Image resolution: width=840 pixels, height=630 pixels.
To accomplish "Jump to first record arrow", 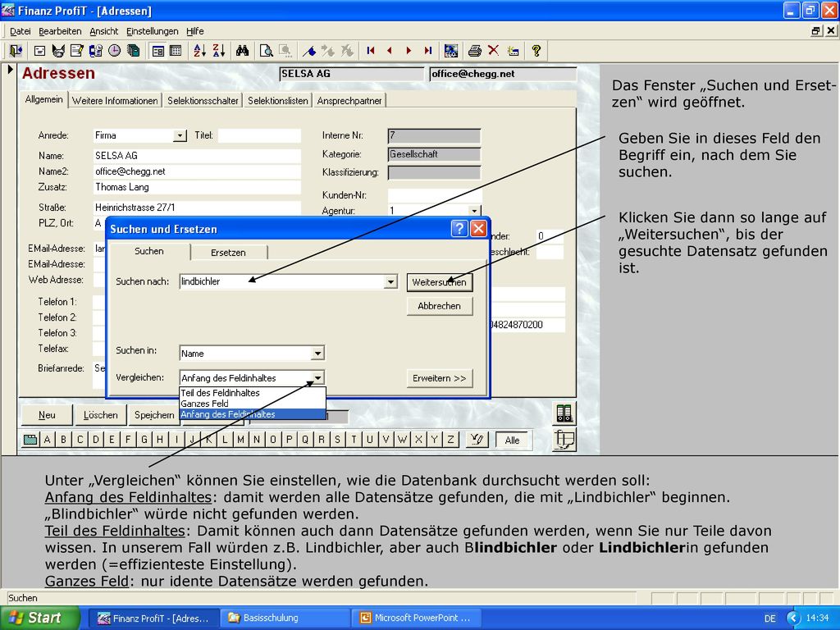I will point(370,51).
